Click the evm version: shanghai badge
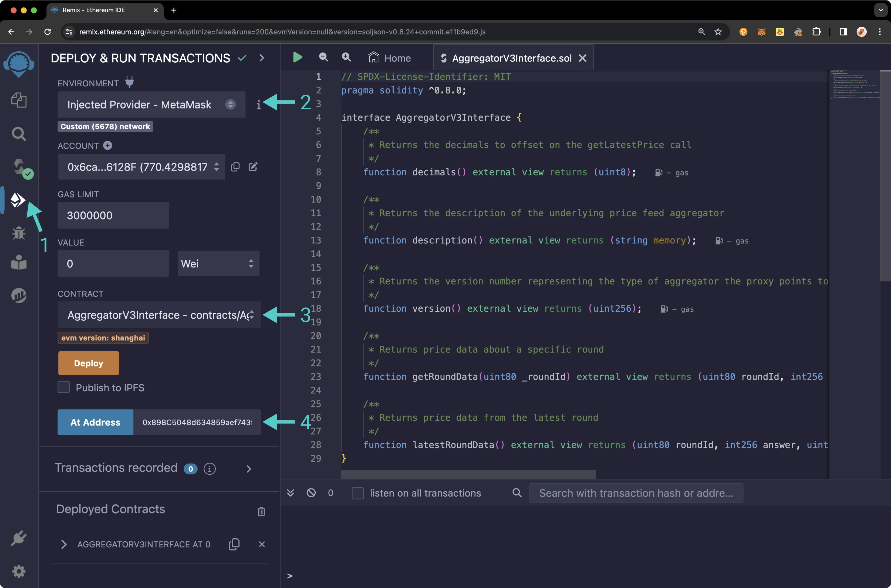 click(x=103, y=338)
